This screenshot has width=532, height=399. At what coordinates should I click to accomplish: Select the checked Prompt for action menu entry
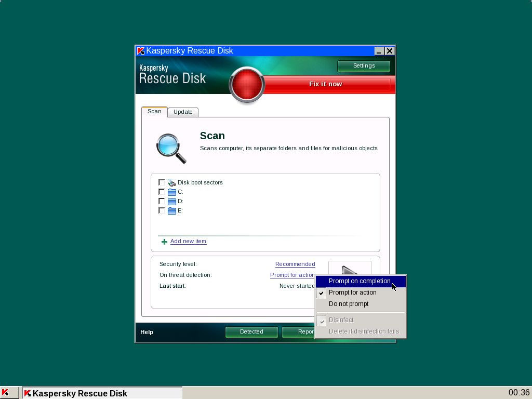pos(361,292)
